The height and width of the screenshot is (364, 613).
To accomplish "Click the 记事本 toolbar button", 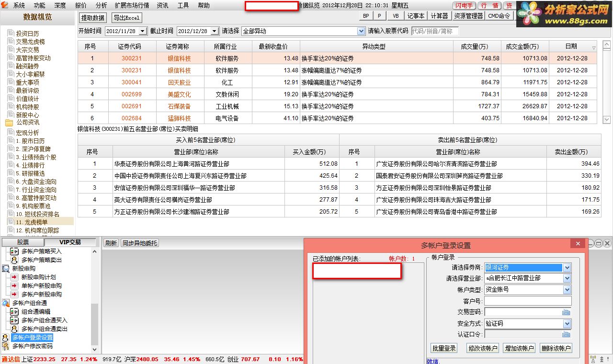I will click(x=415, y=16).
